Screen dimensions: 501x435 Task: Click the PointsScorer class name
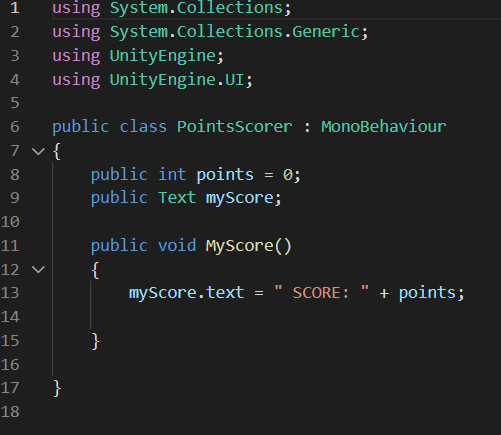[234, 127]
